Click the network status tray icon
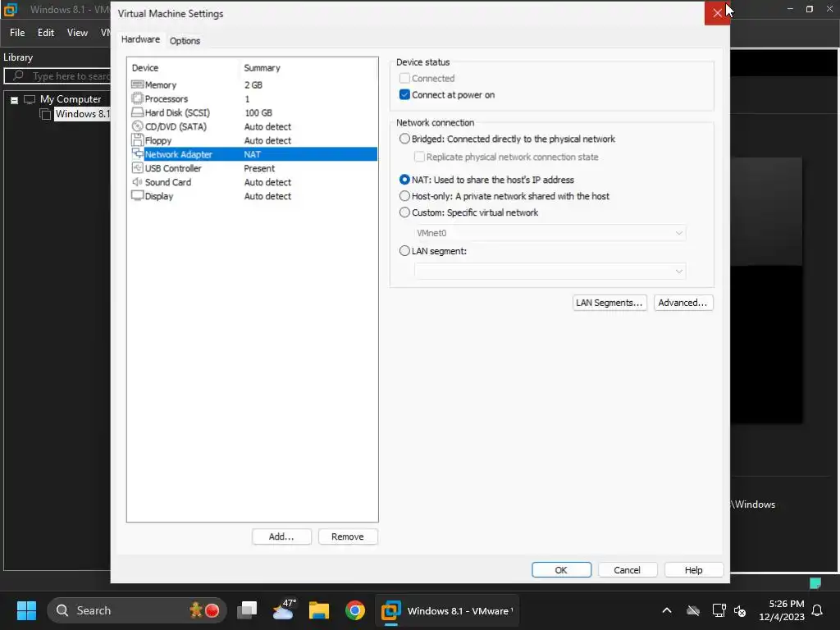This screenshot has height=630, width=840. [719, 610]
